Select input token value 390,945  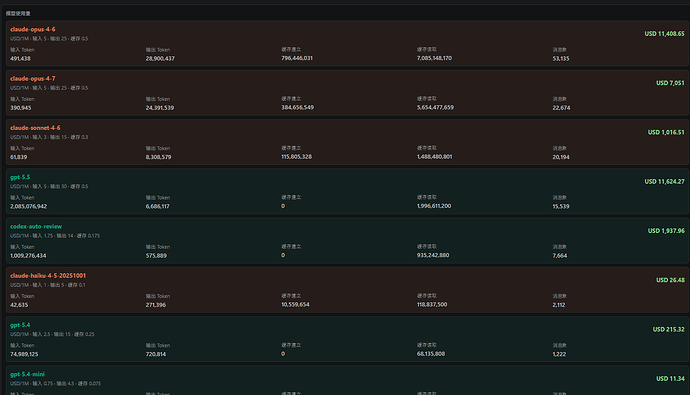[x=21, y=108]
